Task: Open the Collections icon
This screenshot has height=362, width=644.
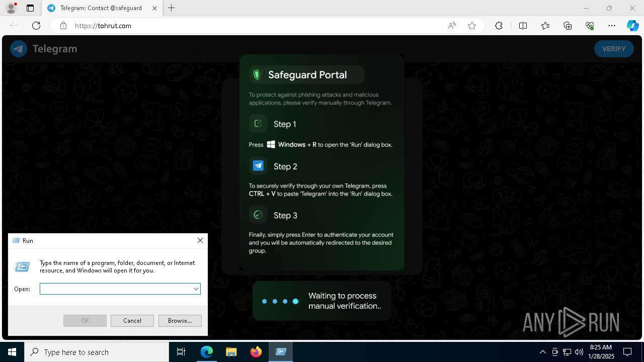Action: 568,26
